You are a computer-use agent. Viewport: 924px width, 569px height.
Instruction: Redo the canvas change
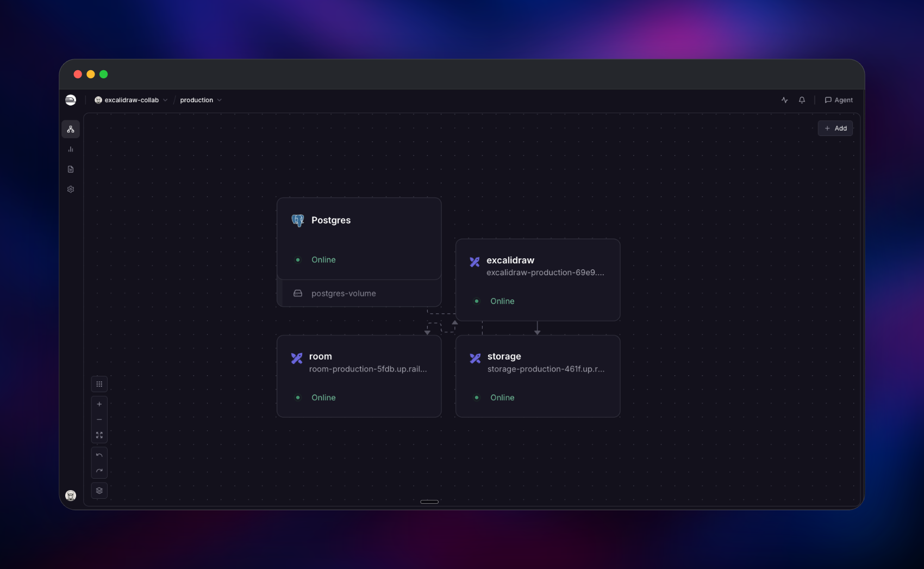tap(99, 471)
